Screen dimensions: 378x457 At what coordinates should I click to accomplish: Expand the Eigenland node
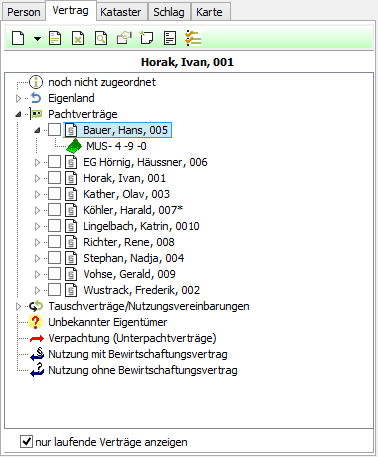pyautogui.click(x=18, y=98)
